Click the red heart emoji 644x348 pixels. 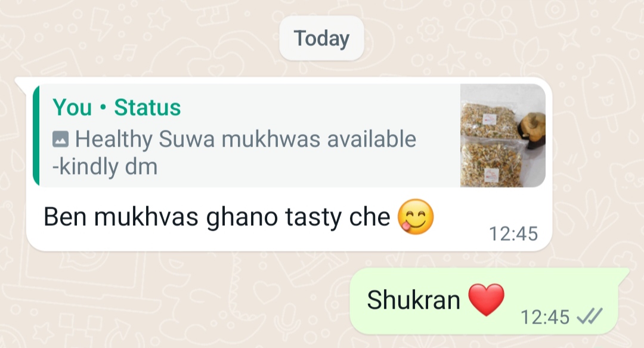487,300
